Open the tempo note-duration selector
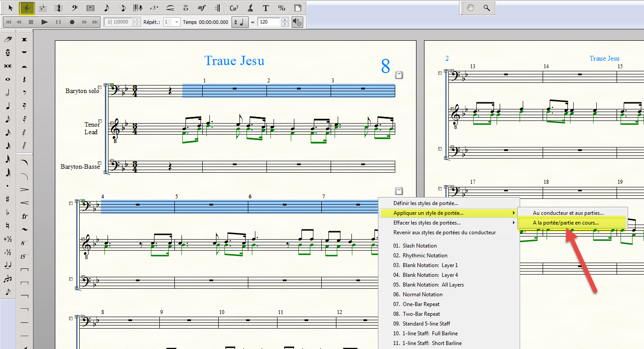 [241, 22]
